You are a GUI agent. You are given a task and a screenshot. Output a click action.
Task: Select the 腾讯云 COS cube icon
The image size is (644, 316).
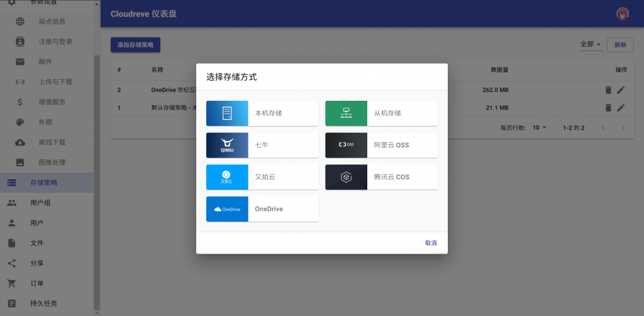coord(346,178)
